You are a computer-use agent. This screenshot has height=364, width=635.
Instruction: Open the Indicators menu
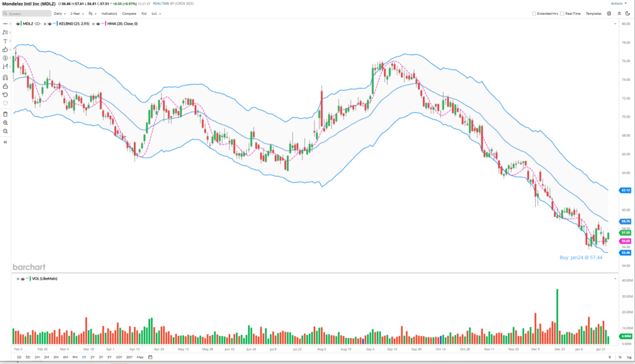pos(109,13)
